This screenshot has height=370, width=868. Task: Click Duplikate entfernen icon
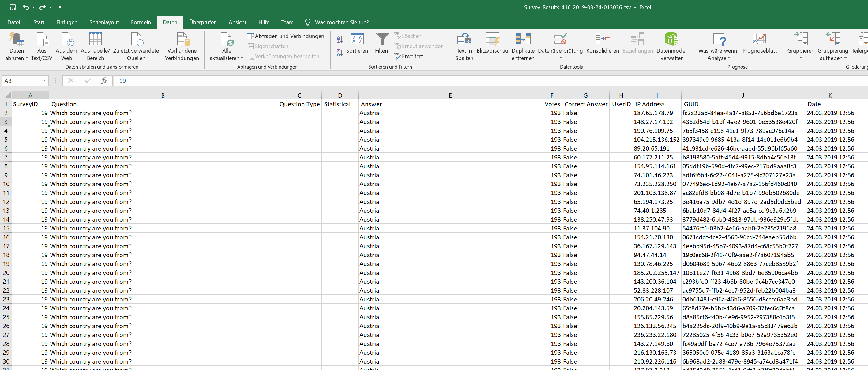523,39
